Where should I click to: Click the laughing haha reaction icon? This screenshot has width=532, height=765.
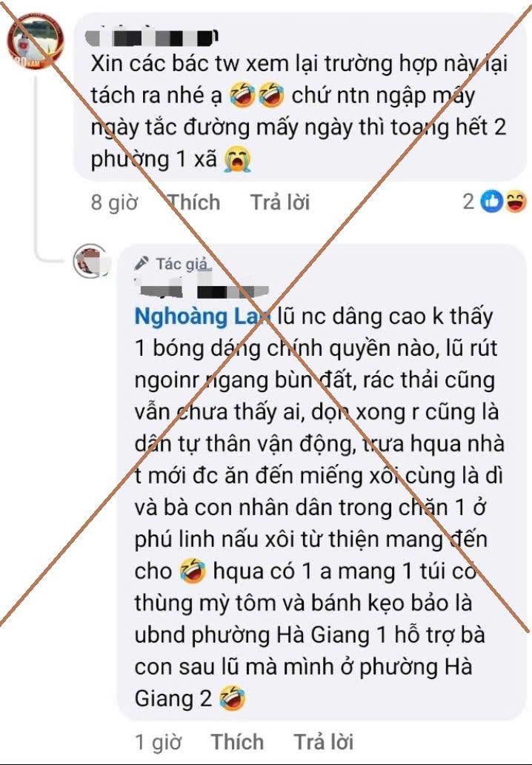tap(516, 202)
